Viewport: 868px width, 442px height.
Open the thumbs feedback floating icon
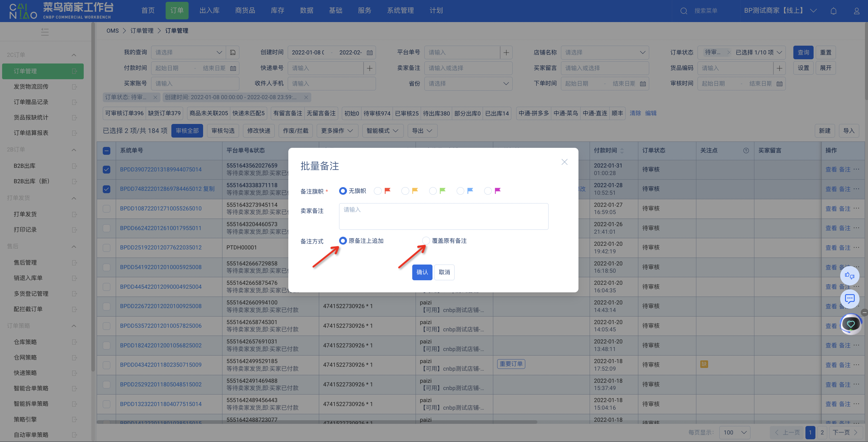(850, 275)
